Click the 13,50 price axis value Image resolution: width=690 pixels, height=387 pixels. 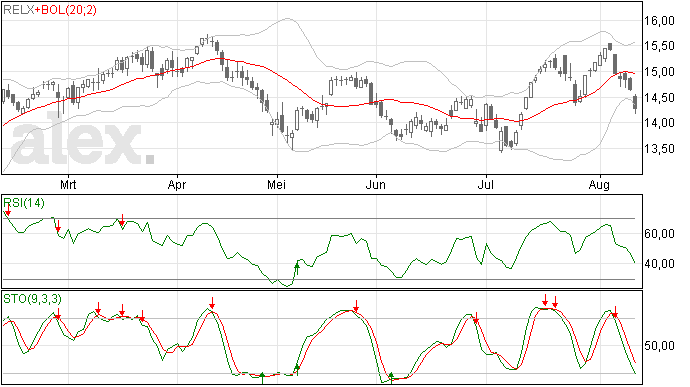click(659, 149)
